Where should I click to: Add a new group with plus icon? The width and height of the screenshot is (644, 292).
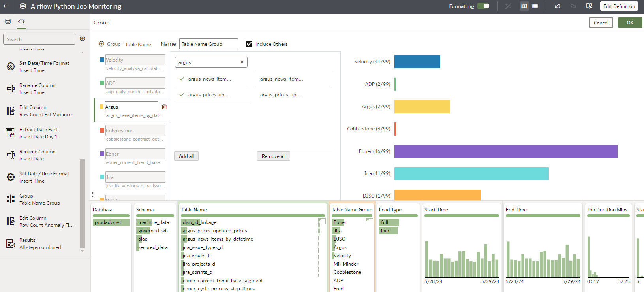tap(101, 44)
